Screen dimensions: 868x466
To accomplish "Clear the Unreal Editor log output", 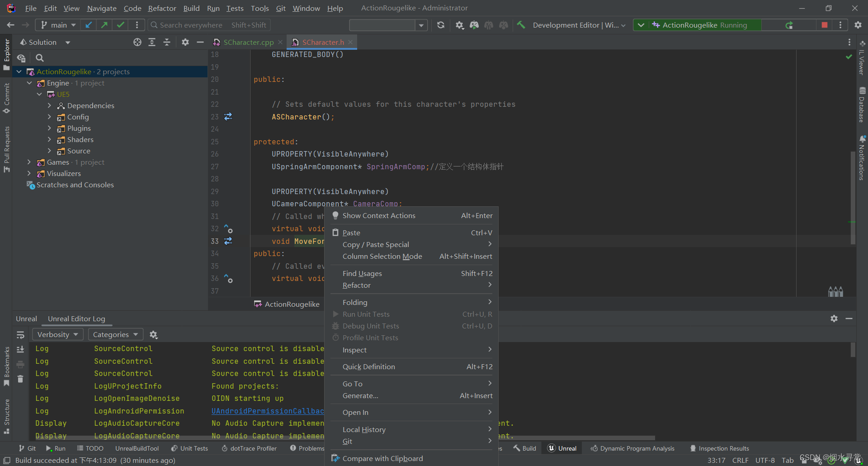I will (x=20, y=379).
